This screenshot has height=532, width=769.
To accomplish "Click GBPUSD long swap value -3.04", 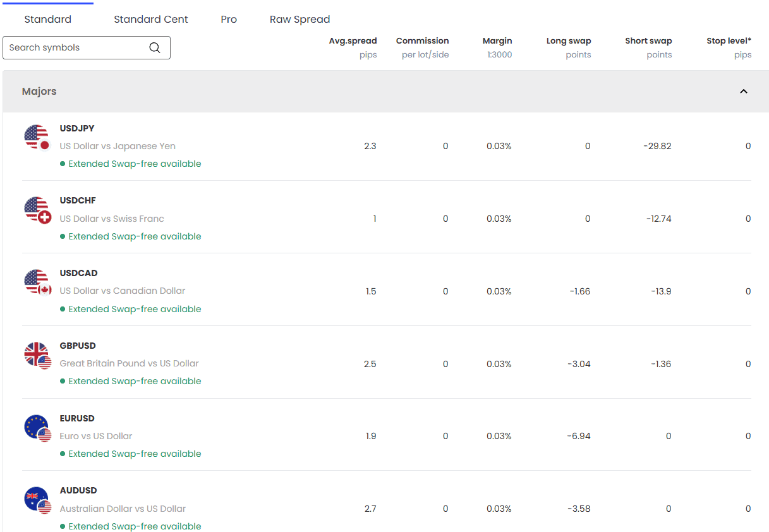I will pos(578,364).
